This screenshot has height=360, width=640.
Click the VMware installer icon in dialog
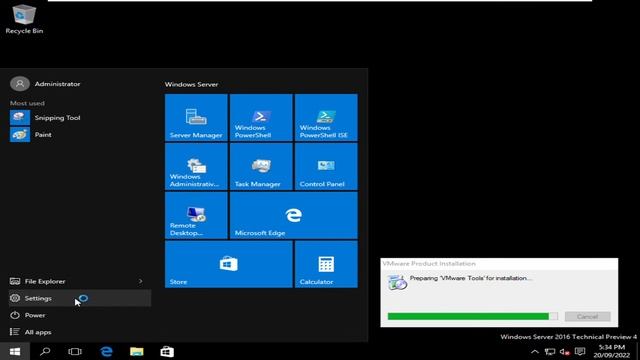tap(397, 282)
